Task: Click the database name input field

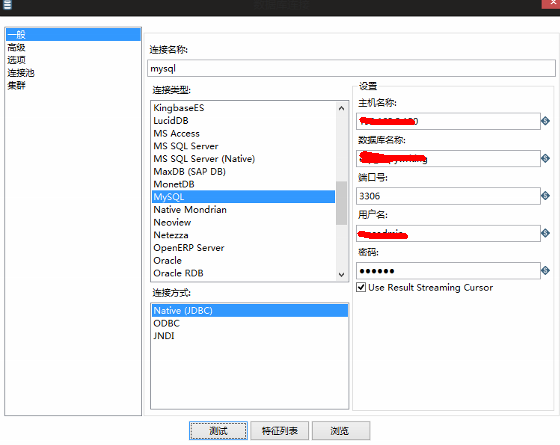Action: 448,158
